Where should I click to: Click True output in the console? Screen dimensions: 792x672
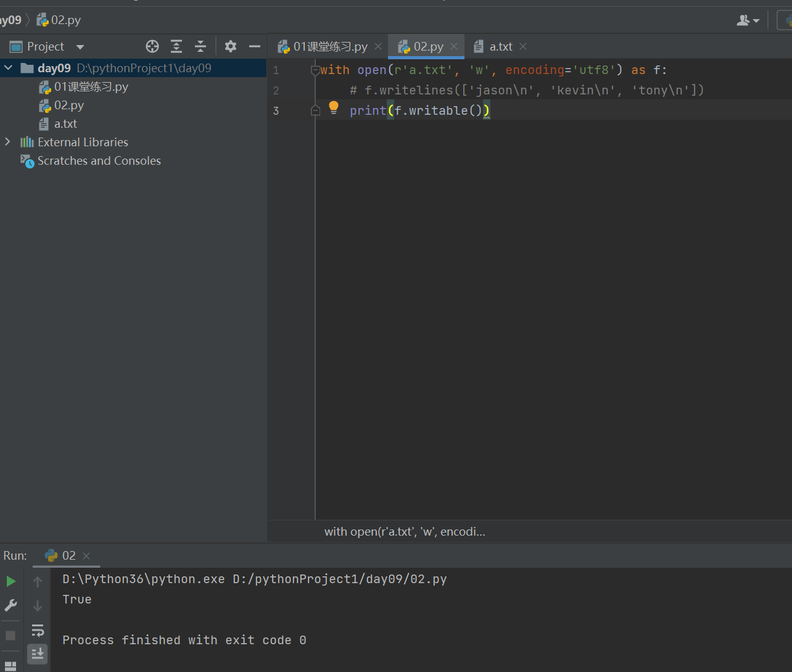point(77,599)
